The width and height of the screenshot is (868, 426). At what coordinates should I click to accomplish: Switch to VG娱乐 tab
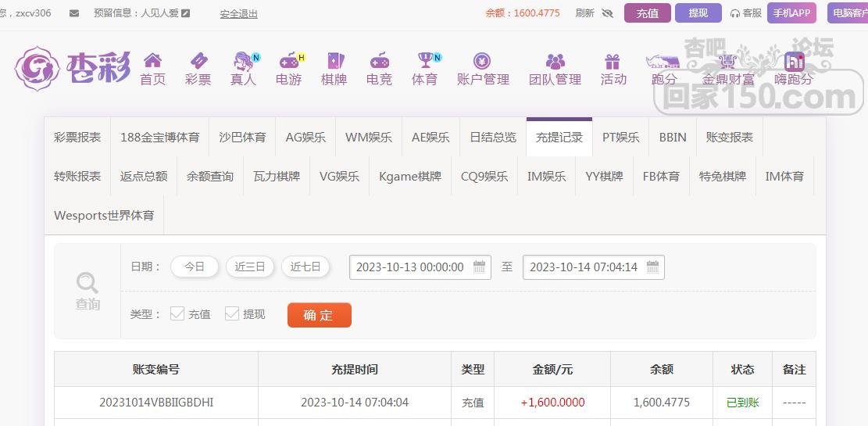[x=339, y=176]
